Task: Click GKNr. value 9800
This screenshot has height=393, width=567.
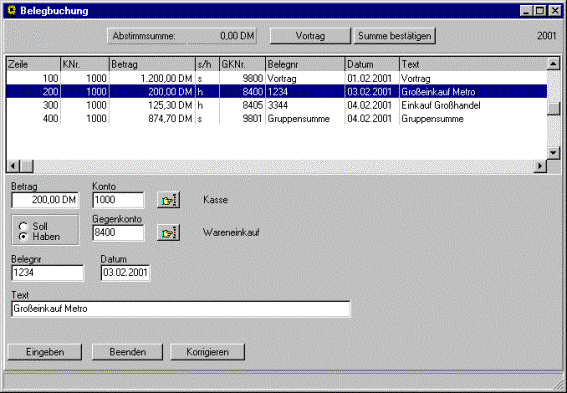Action: (253, 78)
